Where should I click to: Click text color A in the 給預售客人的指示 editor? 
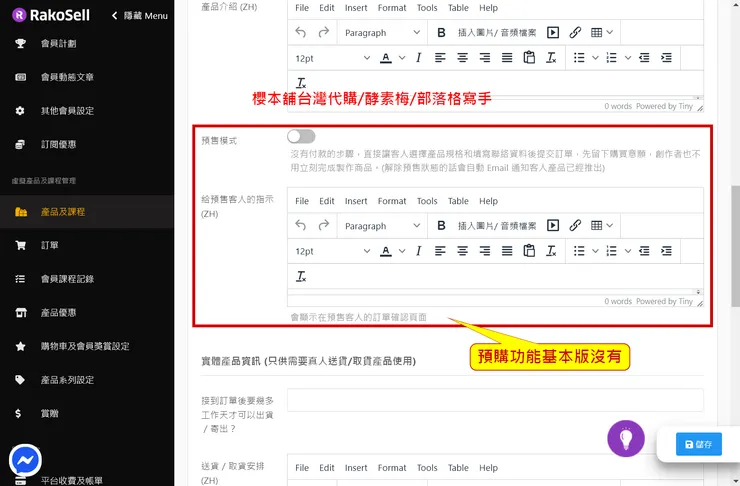(386, 251)
